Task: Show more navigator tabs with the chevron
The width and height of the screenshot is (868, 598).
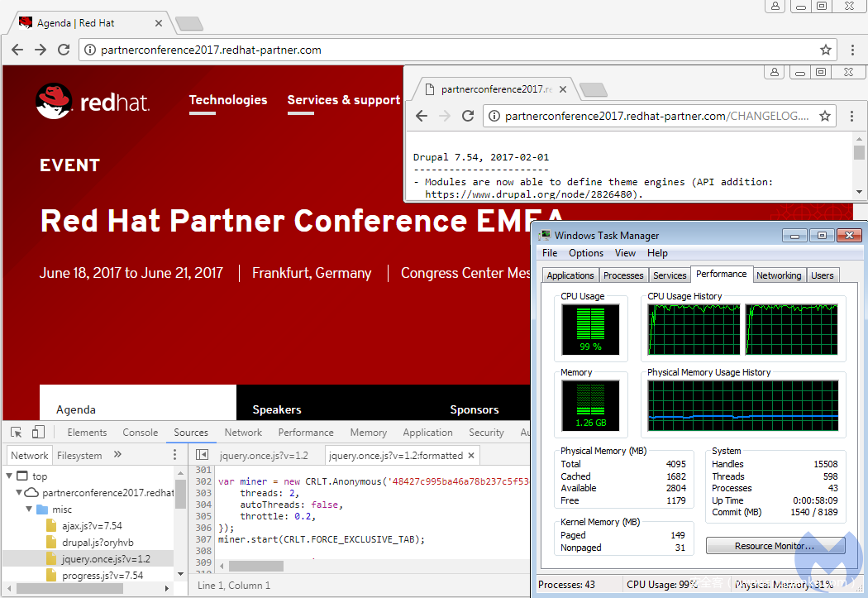Action: pyautogui.click(x=117, y=455)
